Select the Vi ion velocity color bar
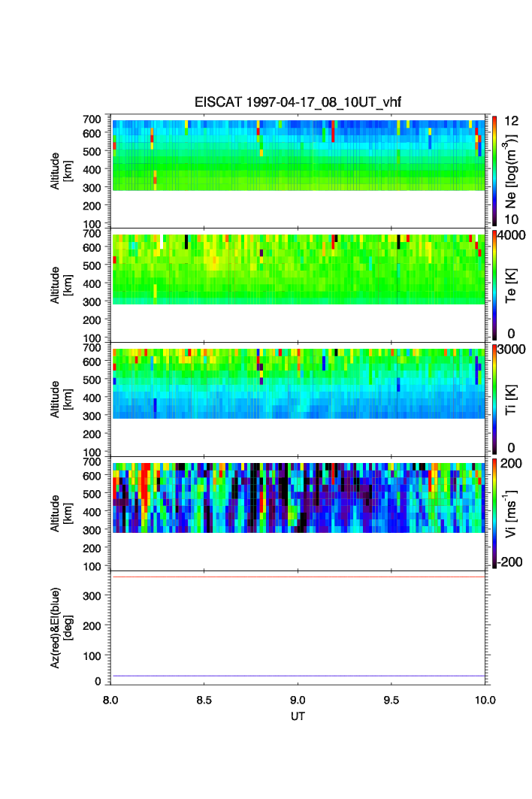Screen dimensions: 532x799 (x=494, y=513)
